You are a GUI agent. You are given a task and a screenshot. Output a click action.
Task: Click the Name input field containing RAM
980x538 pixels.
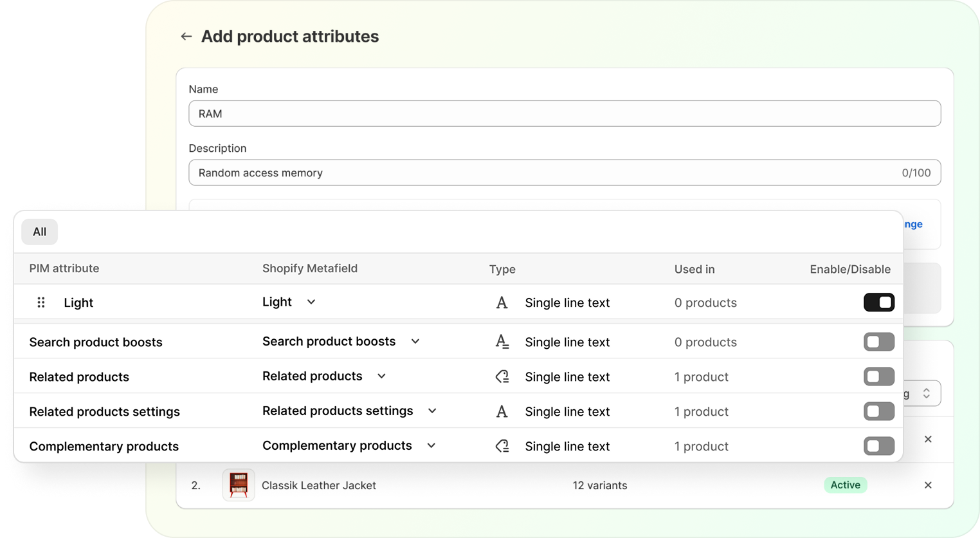tap(564, 114)
